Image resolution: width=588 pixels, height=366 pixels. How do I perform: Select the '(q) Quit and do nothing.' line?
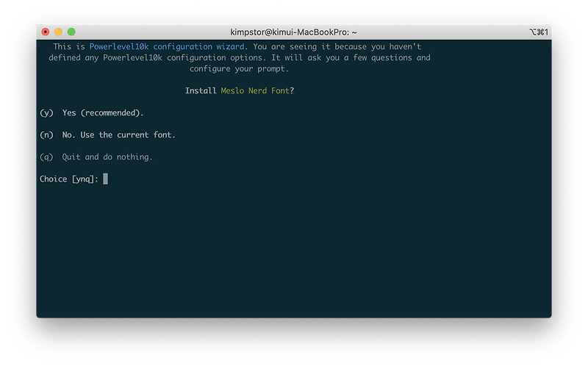pyautogui.click(x=96, y=157)
